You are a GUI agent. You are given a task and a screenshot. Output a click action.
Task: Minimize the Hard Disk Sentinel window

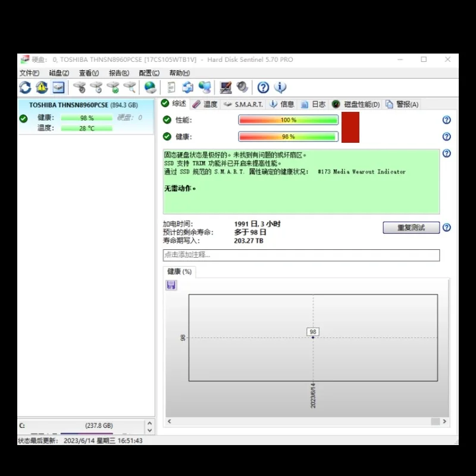click(400, 59)
